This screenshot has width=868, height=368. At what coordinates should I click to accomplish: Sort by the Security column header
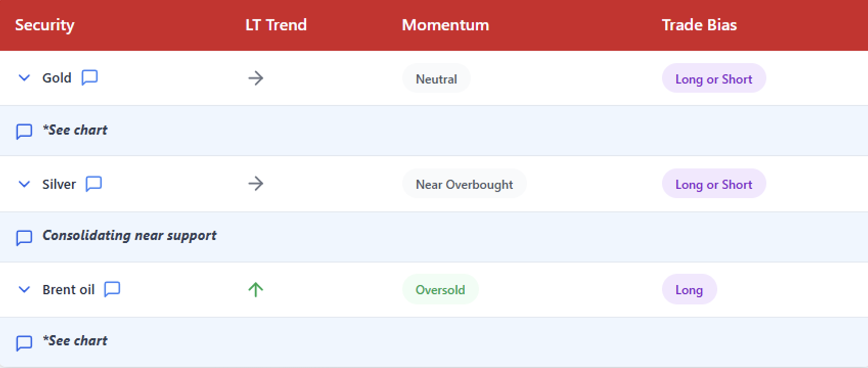(45, 25)
